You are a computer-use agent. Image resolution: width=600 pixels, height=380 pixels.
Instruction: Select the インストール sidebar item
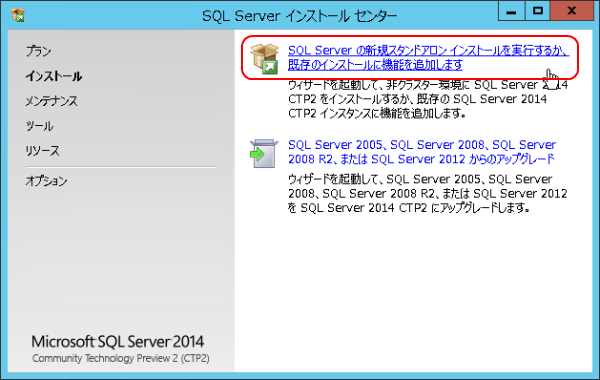pos(54,76)
